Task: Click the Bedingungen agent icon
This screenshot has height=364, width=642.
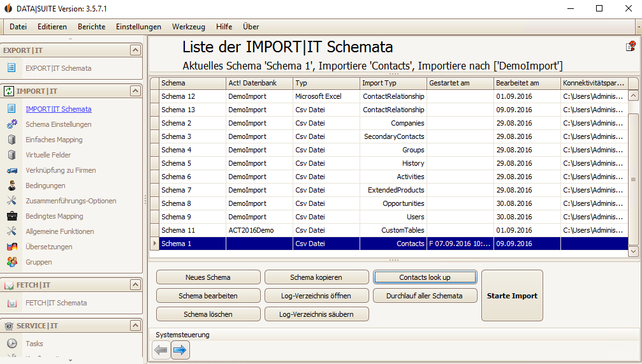Action: pyautogui.click(x=12, y=186)
